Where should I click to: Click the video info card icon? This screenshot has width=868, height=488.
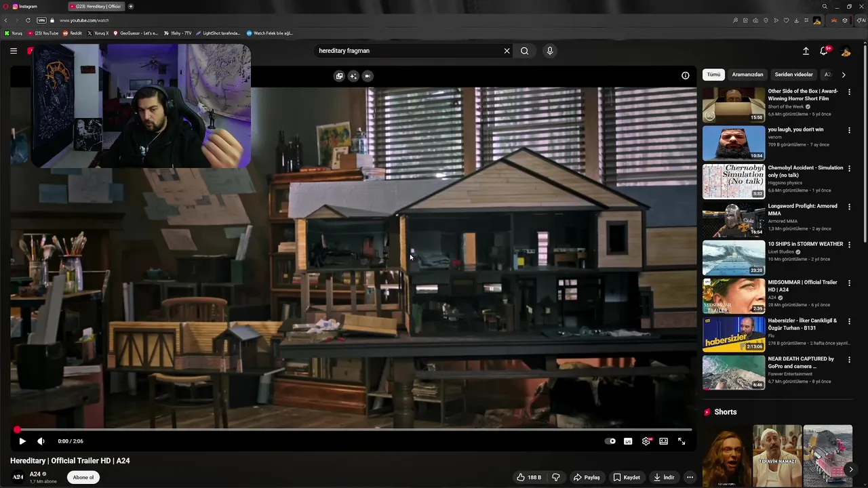tap(685, 76)
